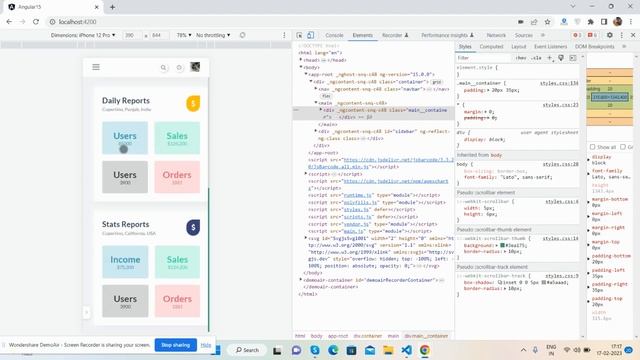Viewport: 640px width, 360px height.
Task: Click the red error count badge in DevTools
Action: [577, 36]
